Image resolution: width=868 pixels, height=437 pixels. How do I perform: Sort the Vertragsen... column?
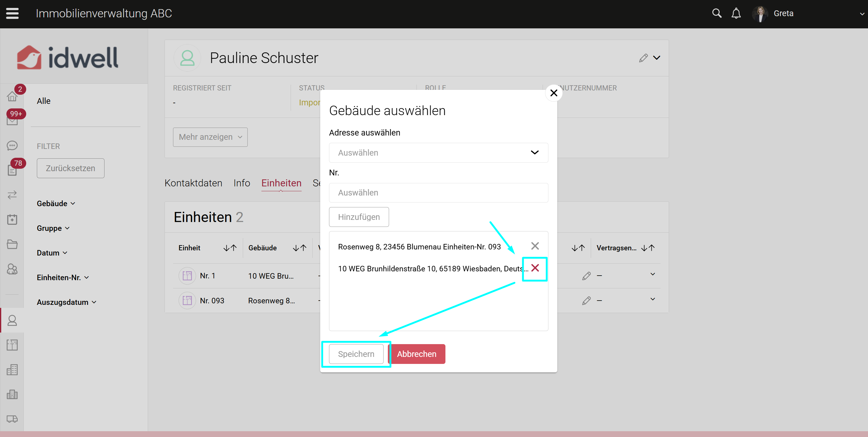click(648, 248)
